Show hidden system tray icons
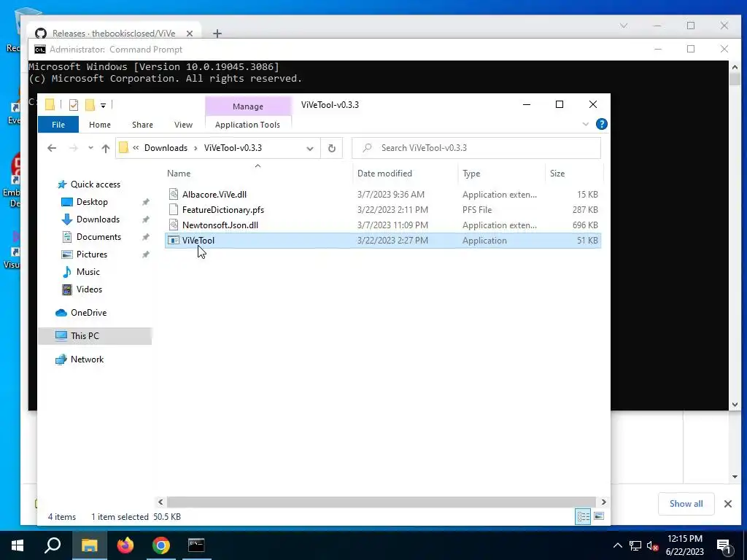 coord(617,545)
